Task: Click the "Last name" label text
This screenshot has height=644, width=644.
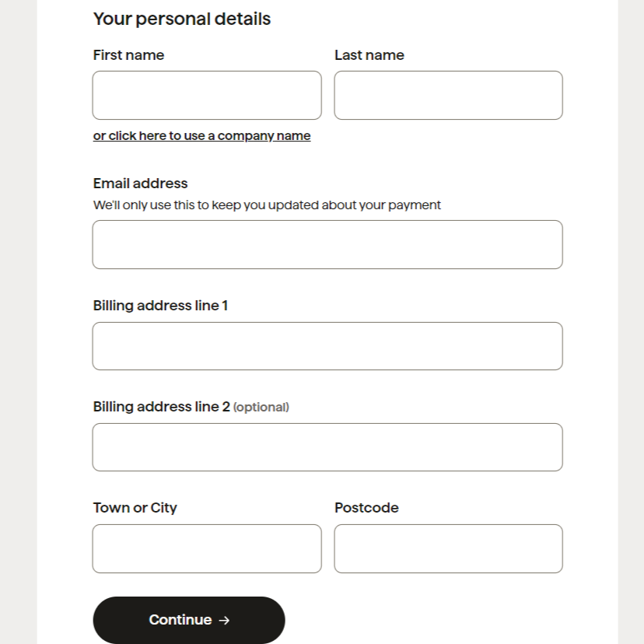Action: (x=369, y=55)
